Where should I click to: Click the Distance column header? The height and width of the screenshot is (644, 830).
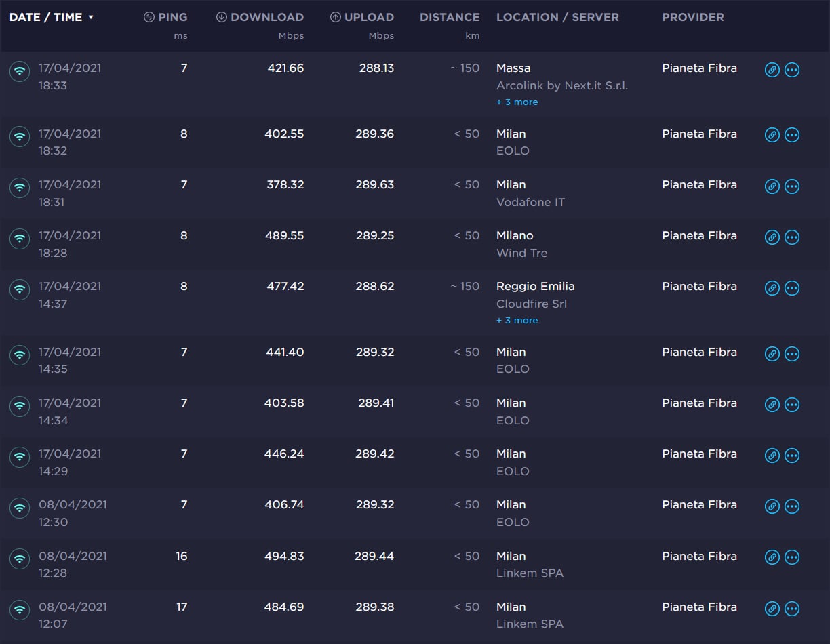click(449, 18)
